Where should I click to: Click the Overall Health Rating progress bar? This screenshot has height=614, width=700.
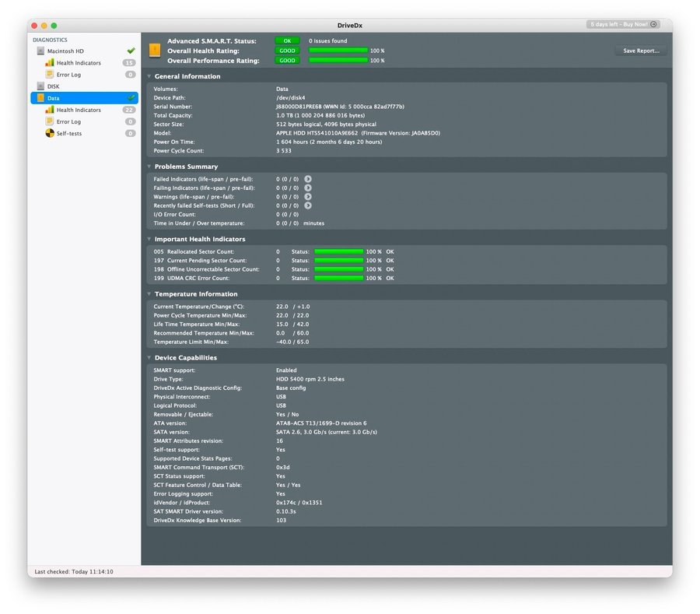tap(338, 51)
